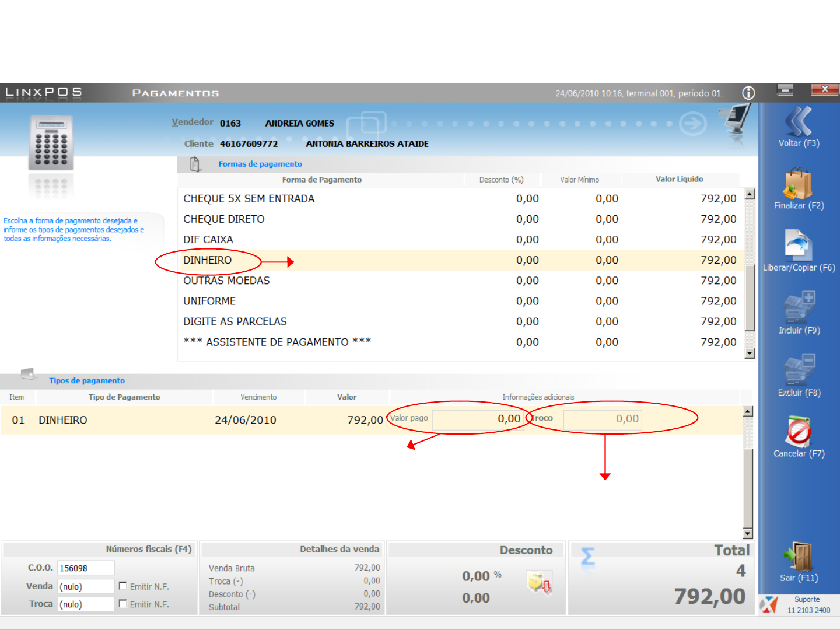Click the Tipo de Pagamento column header
840x630 pixels.
click(124, 397)
